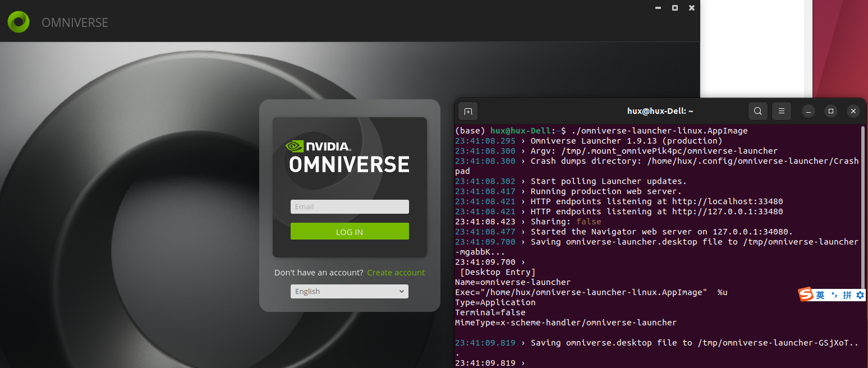The width and height of the screenshot is (868, 368).
Task: Close the terminal window
Action: coord(853,111)
